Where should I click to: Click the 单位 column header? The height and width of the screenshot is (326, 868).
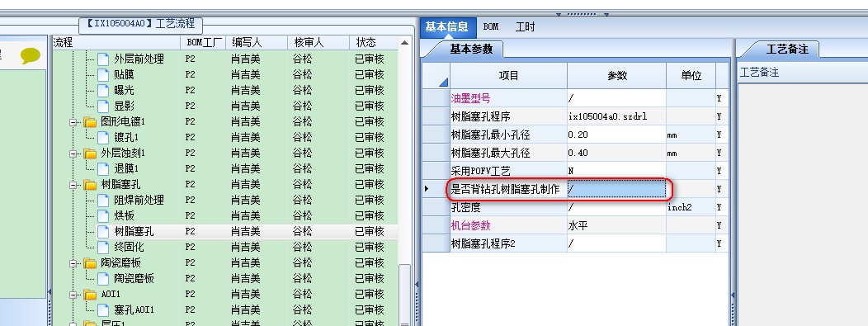(x=691, y=75)
